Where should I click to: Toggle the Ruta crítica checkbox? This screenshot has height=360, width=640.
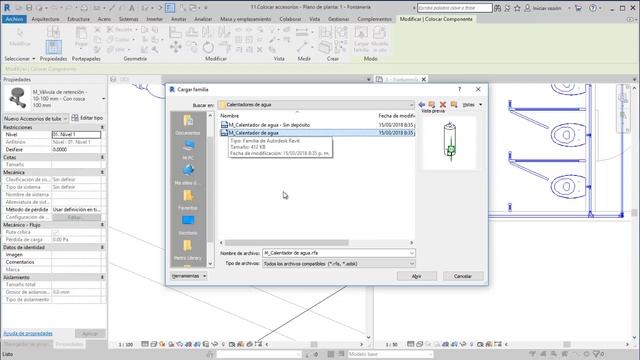(56, 232)
